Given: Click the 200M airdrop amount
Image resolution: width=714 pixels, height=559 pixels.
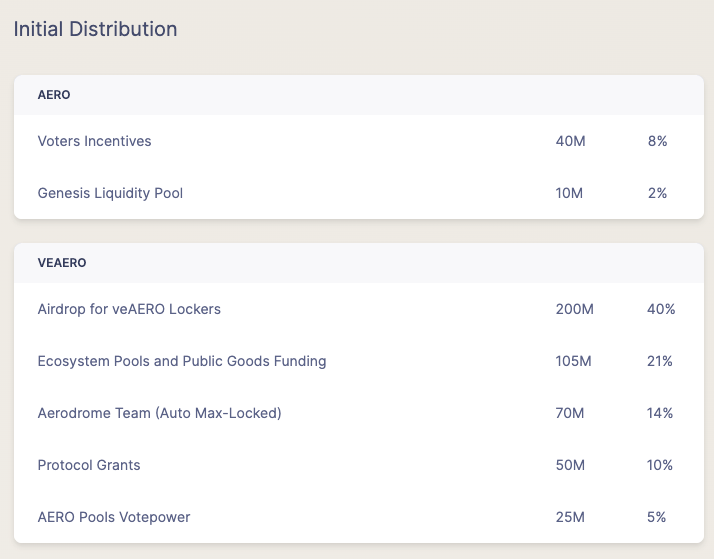Looking at the screenshot, I should (574, 309).
